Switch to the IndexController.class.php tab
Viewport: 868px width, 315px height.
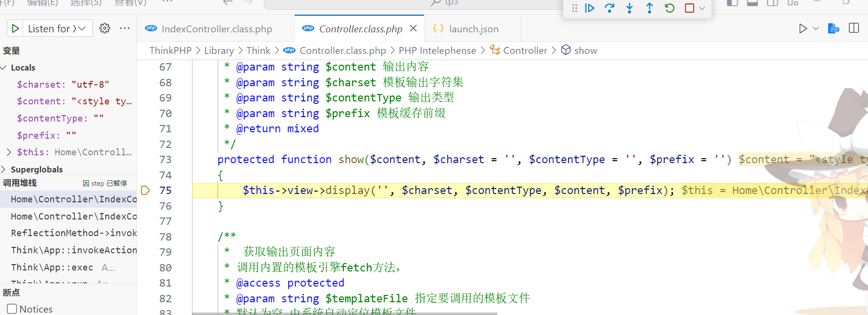216,29
